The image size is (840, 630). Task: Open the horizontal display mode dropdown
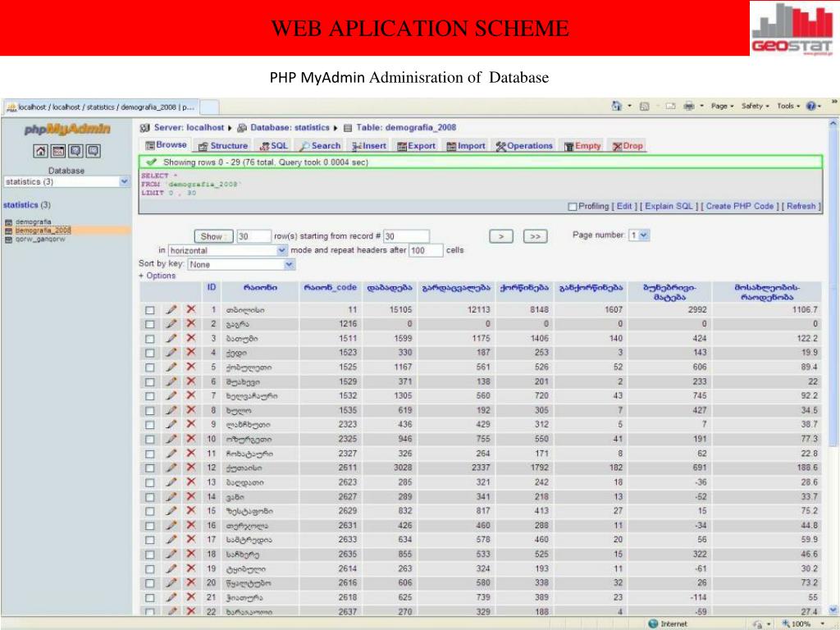[x=228, y=250]
